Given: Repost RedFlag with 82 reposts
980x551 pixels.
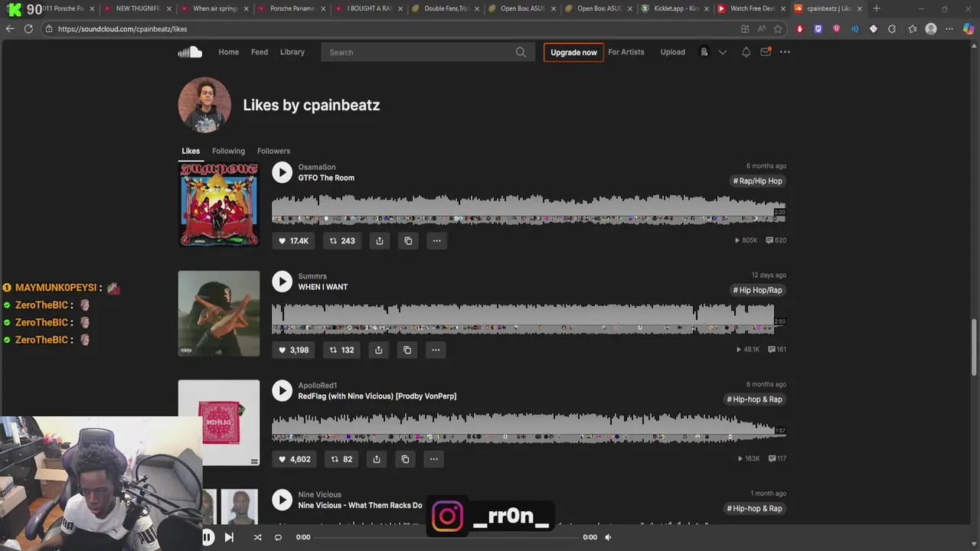Looking at the screenshot, I should pos(341,459).
